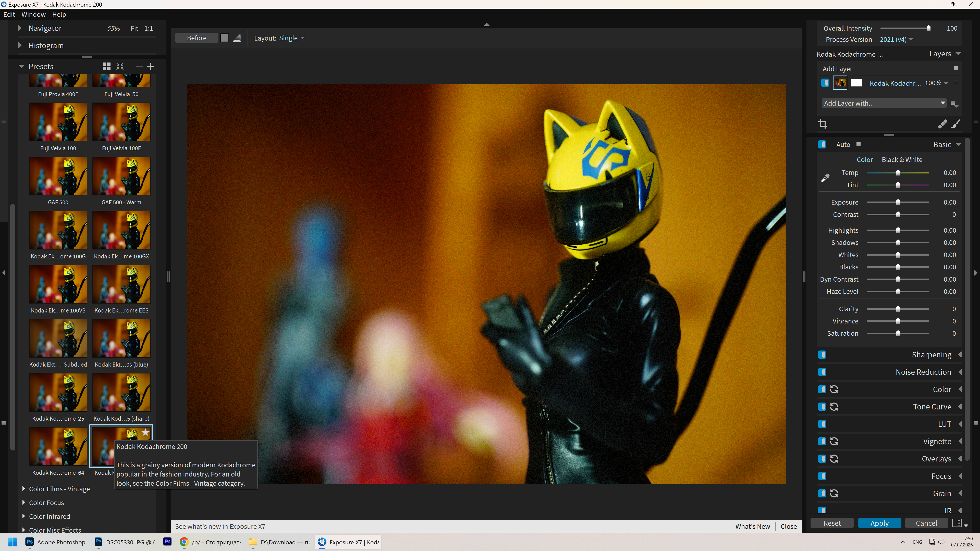Adjust the Temp slider
This screenshot has width=980, height=551.
coord(898,173)
